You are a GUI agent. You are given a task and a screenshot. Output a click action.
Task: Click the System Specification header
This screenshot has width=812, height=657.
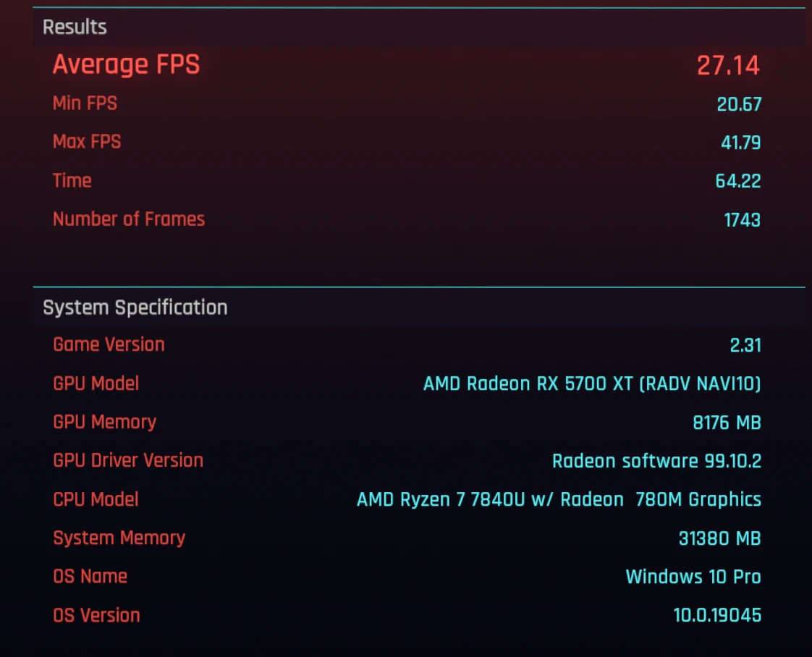click(x=135, y=308)
